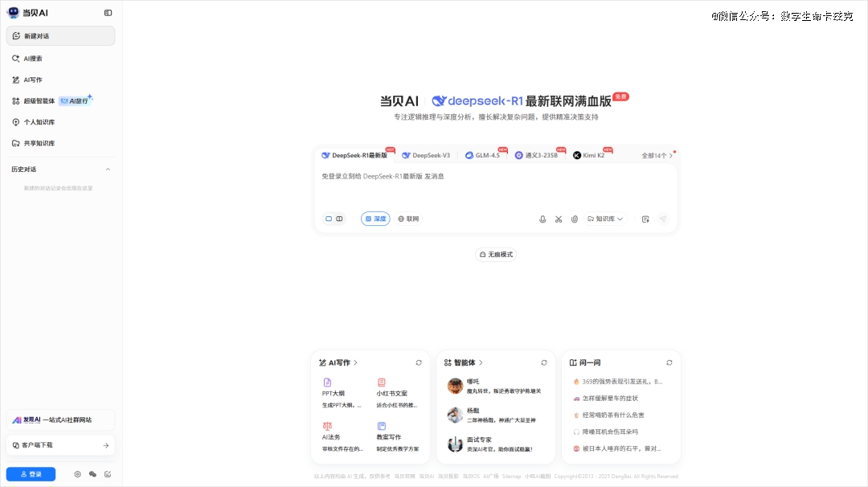This screenshot has height=487, width=868.
Task: Select split-pane compare view icon
Action: point(339,219)
